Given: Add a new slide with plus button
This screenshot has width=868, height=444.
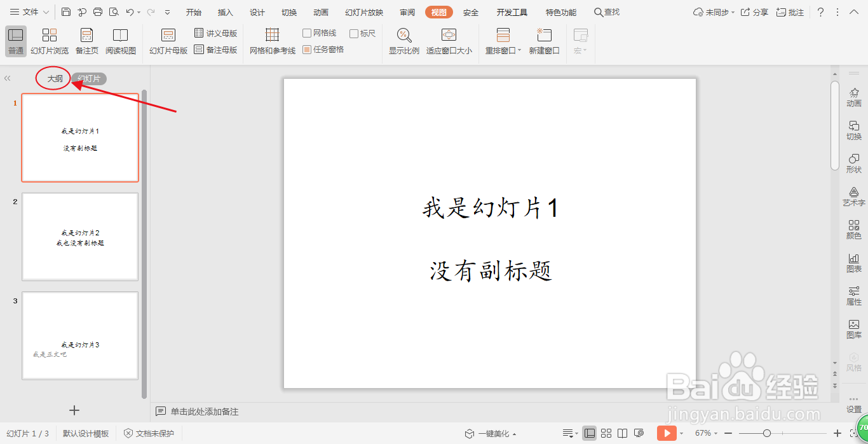Looking at the screenshot, I should click(x=74, y=410).
